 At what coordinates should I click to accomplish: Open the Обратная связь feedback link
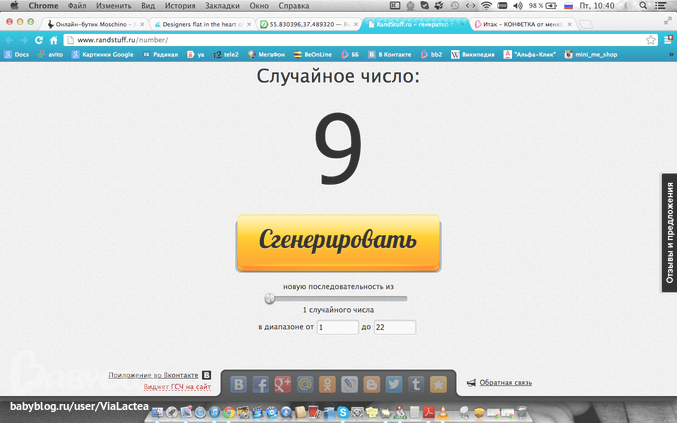click(505, 382)
